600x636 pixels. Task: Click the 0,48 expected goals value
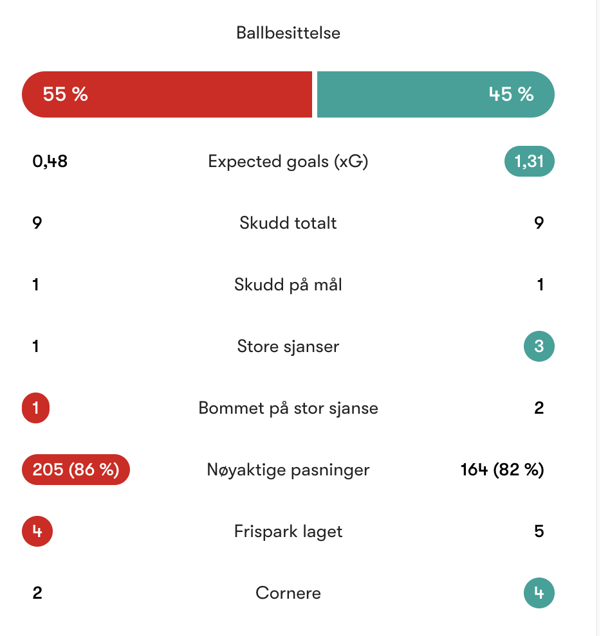pyautogui.click(x=50, y=161)
